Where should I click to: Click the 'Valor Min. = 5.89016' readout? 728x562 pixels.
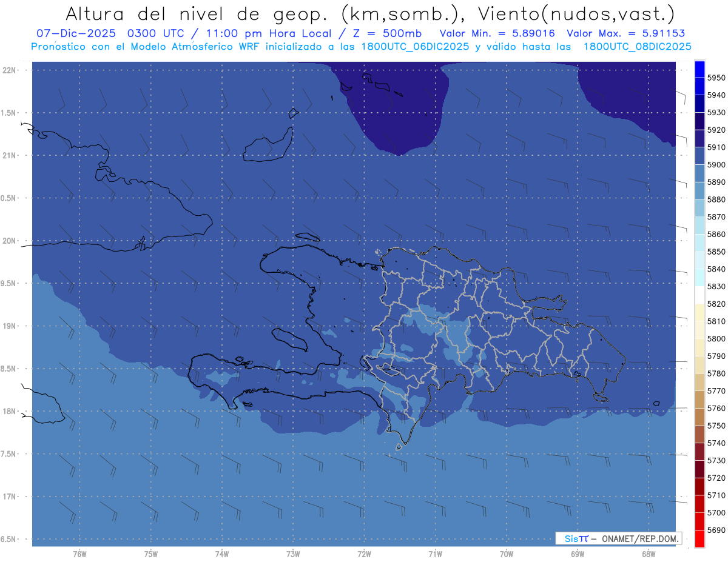tap(497, 33)
